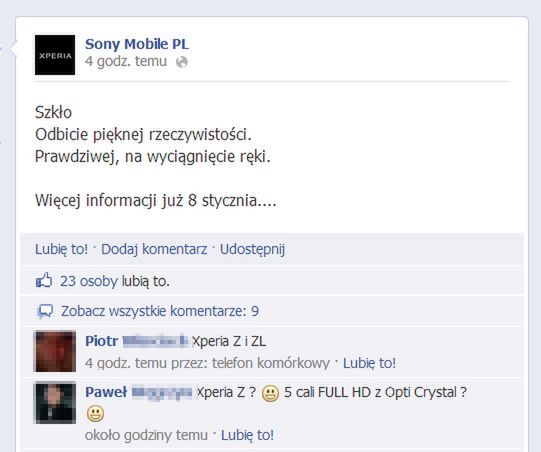Like Paweł's comment with 'Lubię to!'
The height and width of the screenshot is (452, 541).
click(x=247, y=435)
